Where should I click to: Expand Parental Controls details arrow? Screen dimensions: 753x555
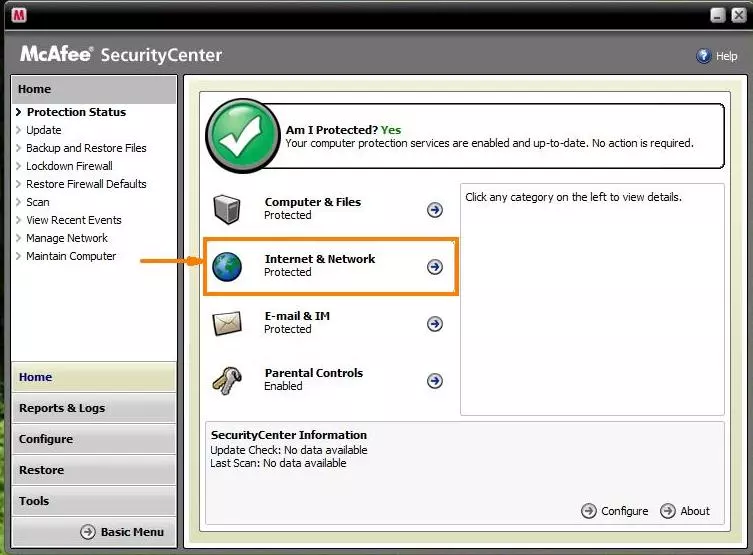tap(435, 381)
